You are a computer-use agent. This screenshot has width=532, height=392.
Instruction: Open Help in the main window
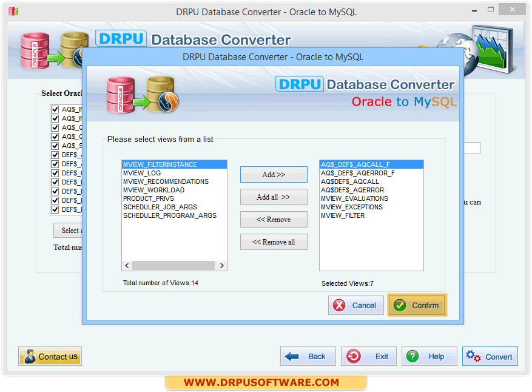pos(429,356)
